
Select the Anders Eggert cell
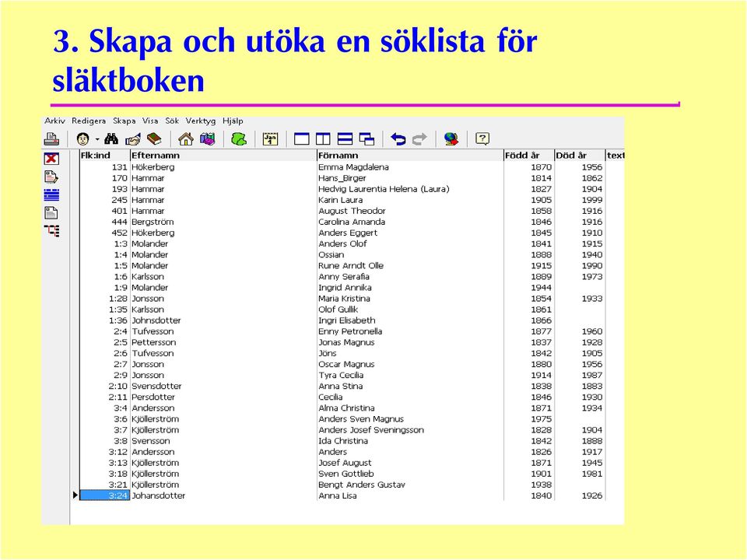click(410, 233)
